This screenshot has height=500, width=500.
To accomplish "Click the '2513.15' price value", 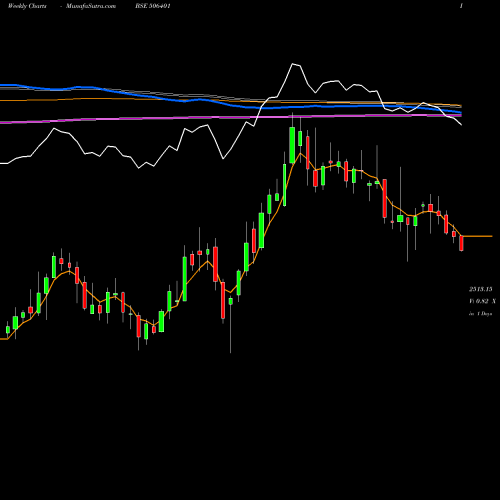I will click(x=480, y=289).
